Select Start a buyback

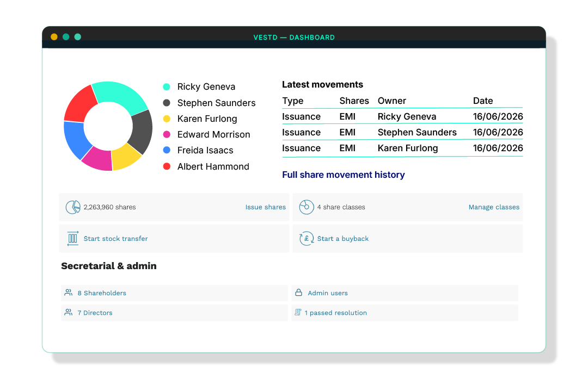tap(343, 239)
